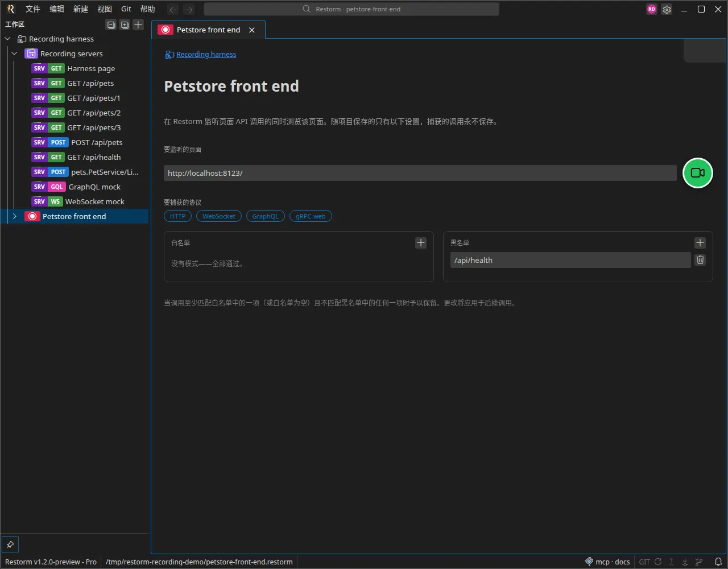This screenshot has height=569, width=728.
Task: Open the pets.PetService server entry
Action: click(75, 172)
